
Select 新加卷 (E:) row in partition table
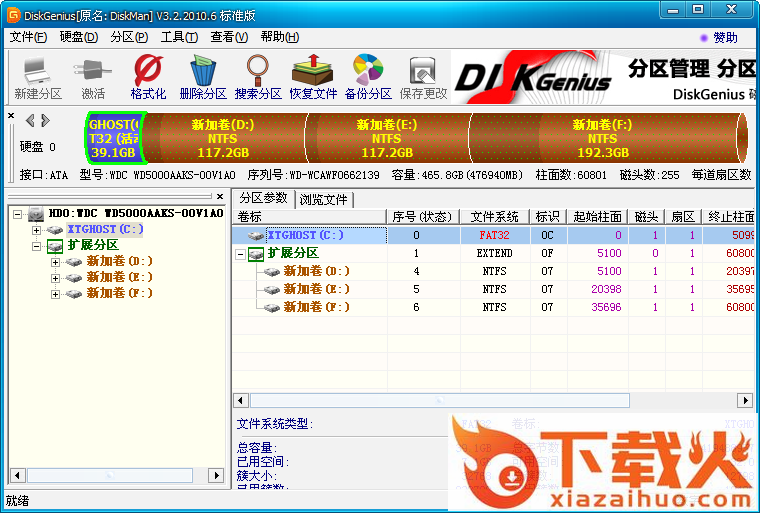click(x=493, y=289)
